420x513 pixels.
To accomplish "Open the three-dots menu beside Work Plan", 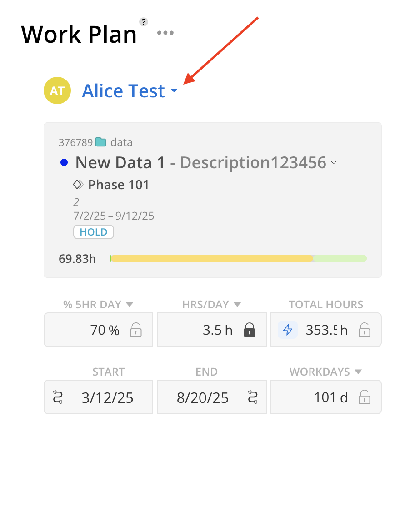I will click(165, 33).
